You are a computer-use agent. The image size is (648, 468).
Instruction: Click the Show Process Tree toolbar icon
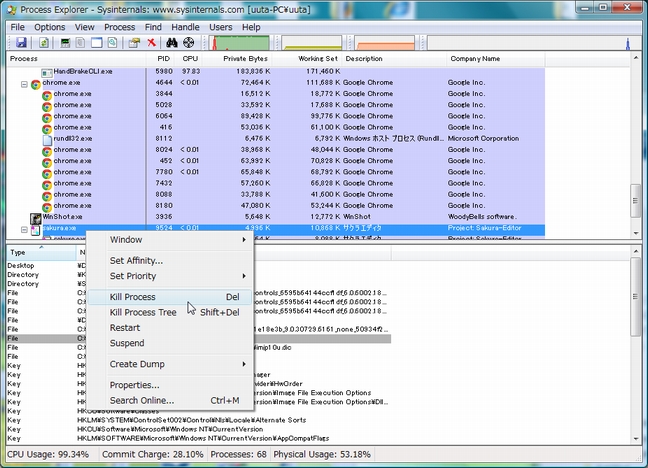coord(81,43)
